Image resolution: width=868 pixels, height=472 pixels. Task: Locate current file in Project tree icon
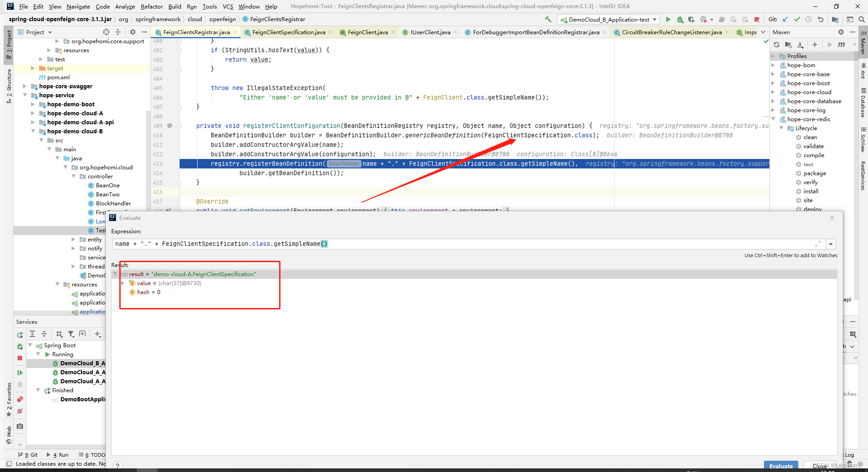[106, 32]
